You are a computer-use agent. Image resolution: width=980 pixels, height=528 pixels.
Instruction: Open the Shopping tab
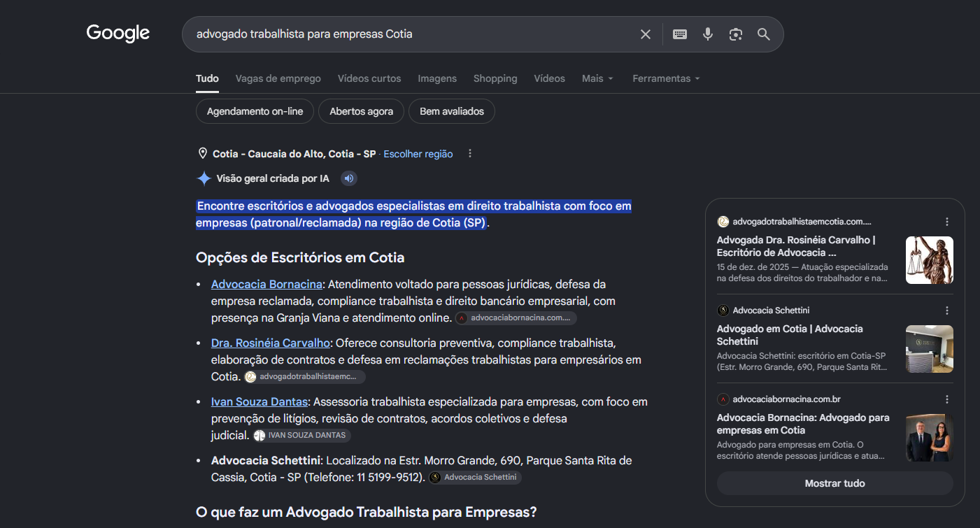click(x=495, y=78)
